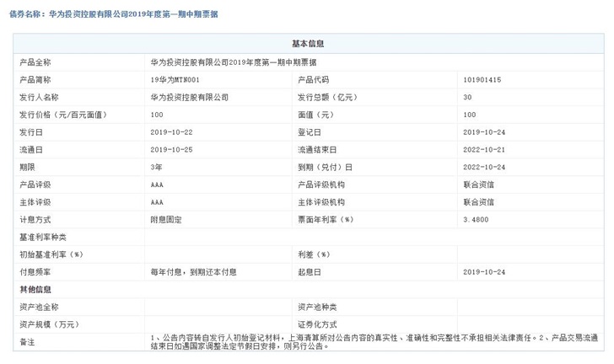Click the 起息日 label
The height and width of the screenshot is (364, 614).
tap(310, 272)
